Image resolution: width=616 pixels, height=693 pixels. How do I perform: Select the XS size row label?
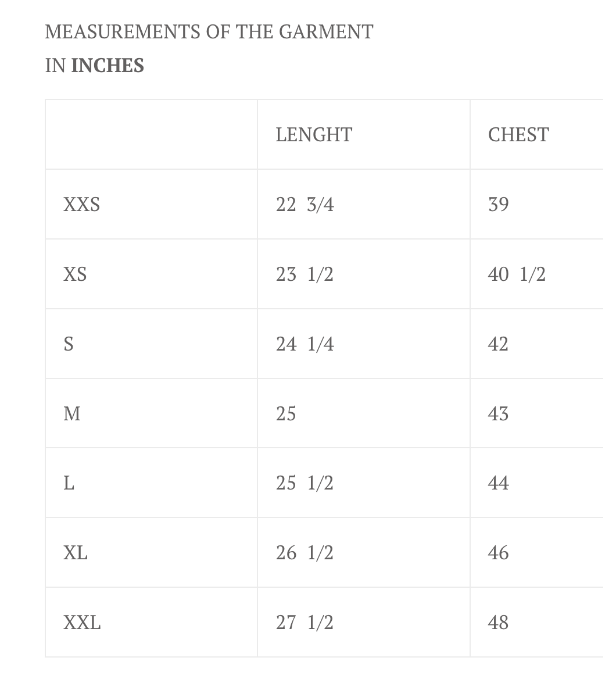click(75, 274)
